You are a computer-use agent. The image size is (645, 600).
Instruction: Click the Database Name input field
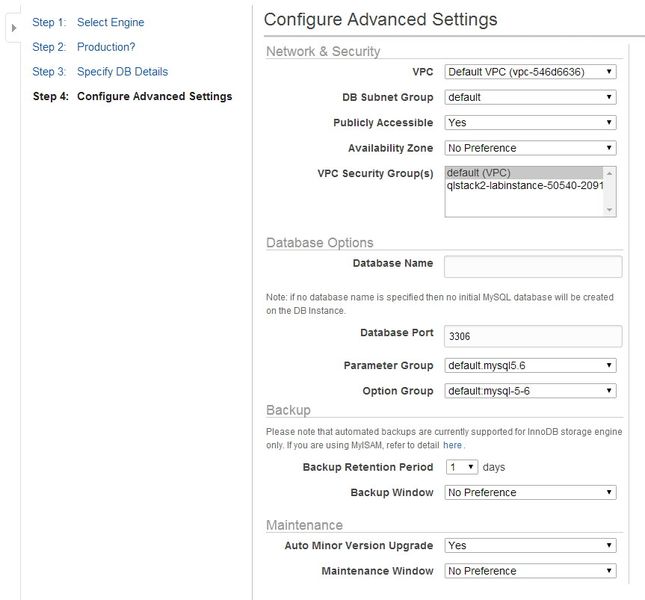pyautogui.click(x=532, y=266)
